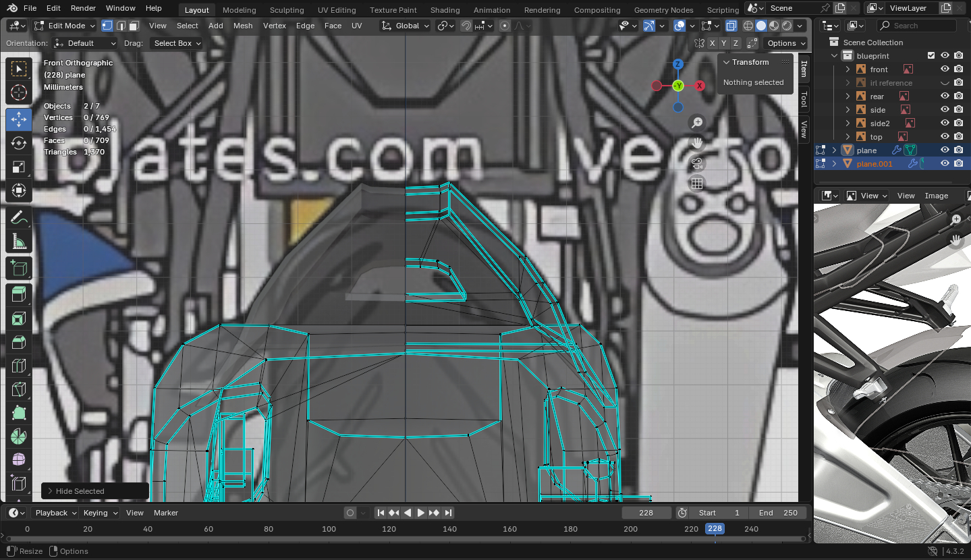Select the Add Cube tool
This screenshot has height=560, width=971.
[19, 269]
